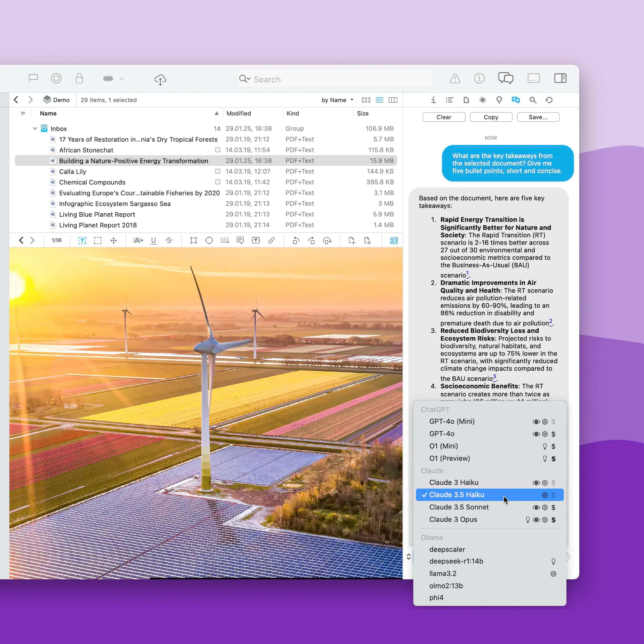
Task: Choose O1 (Preview) model
Action: coord(490,459)
